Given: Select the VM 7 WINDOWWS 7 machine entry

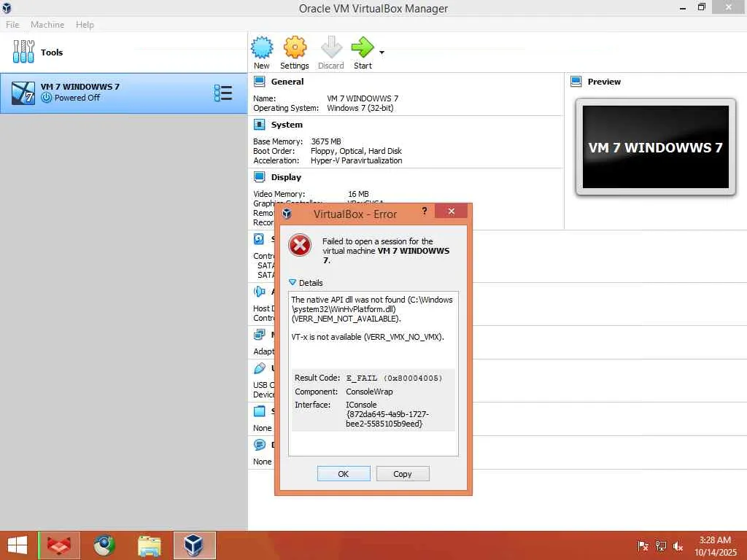Looking at the screenshot, I should coord(123,93).
